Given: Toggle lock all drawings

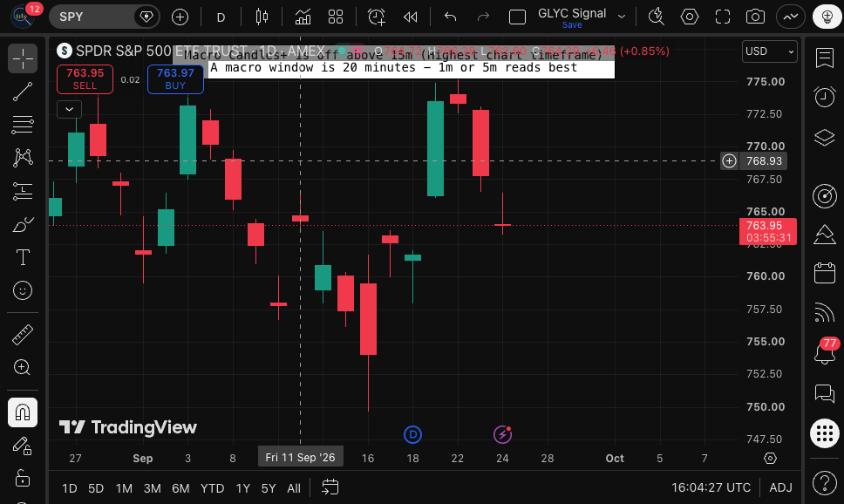Looking at the screenshot, I should point(23,478).
